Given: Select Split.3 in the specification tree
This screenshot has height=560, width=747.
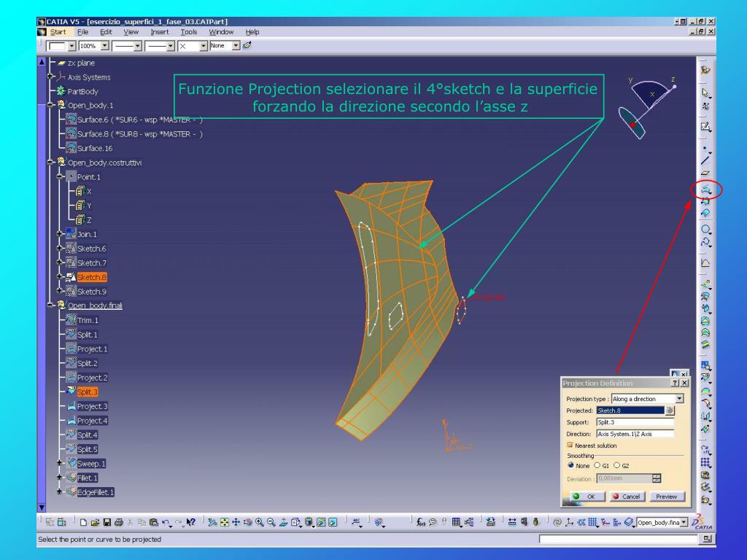Looking at the screenshot, I should 88,392.
